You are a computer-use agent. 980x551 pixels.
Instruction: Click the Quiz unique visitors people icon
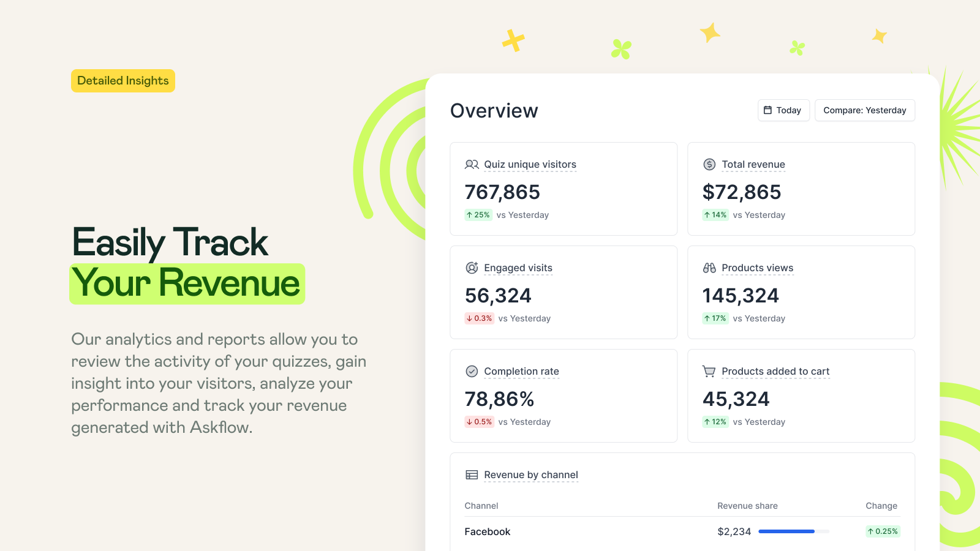tap(471, 164)
